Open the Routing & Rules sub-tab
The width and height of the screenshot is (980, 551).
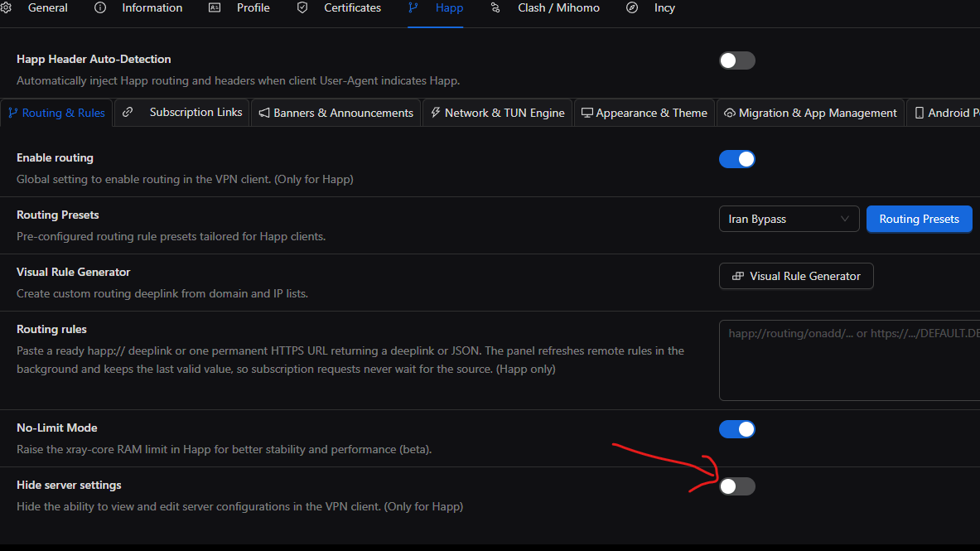click(57, 113)
